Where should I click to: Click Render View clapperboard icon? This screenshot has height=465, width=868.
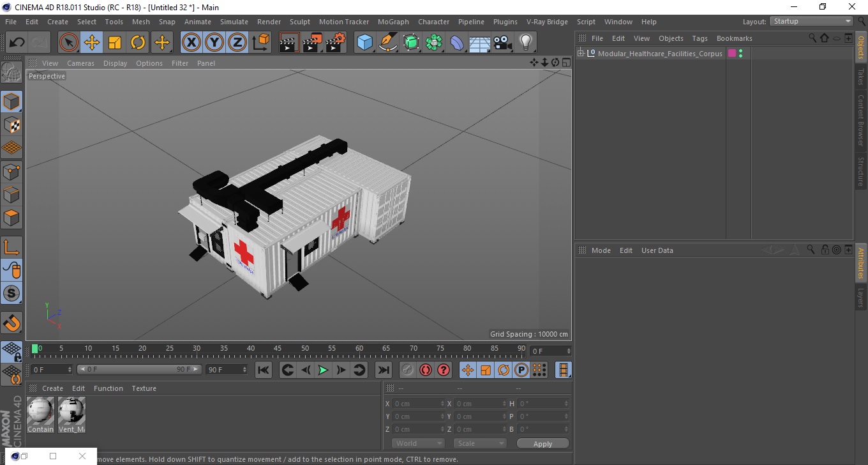289,43
